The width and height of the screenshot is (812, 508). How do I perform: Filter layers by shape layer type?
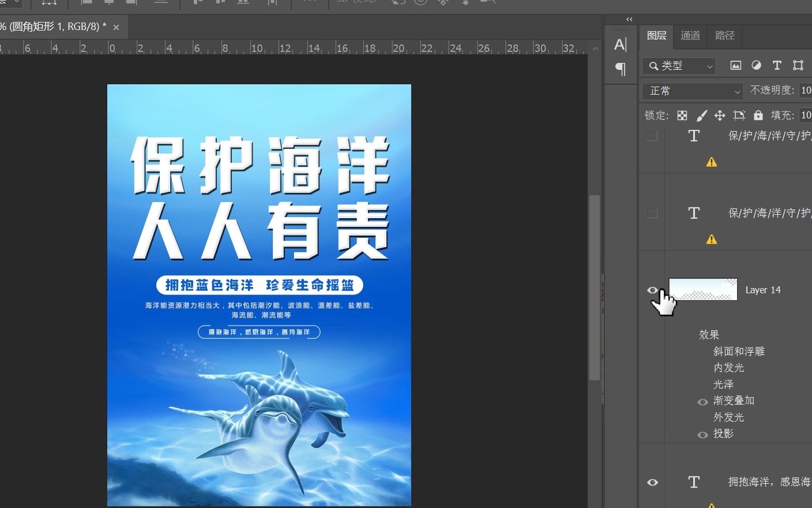pos(798,65)
